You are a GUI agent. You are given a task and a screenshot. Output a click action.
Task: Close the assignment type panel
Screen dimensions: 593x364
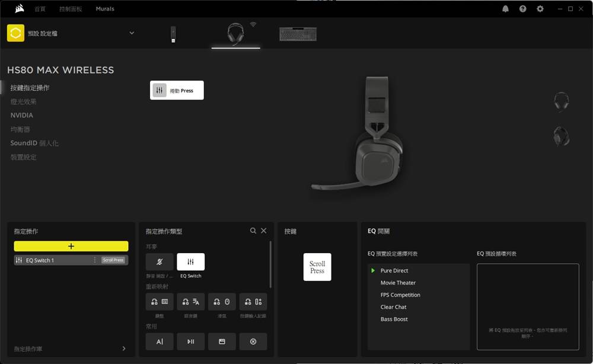(x=264, y=231)
